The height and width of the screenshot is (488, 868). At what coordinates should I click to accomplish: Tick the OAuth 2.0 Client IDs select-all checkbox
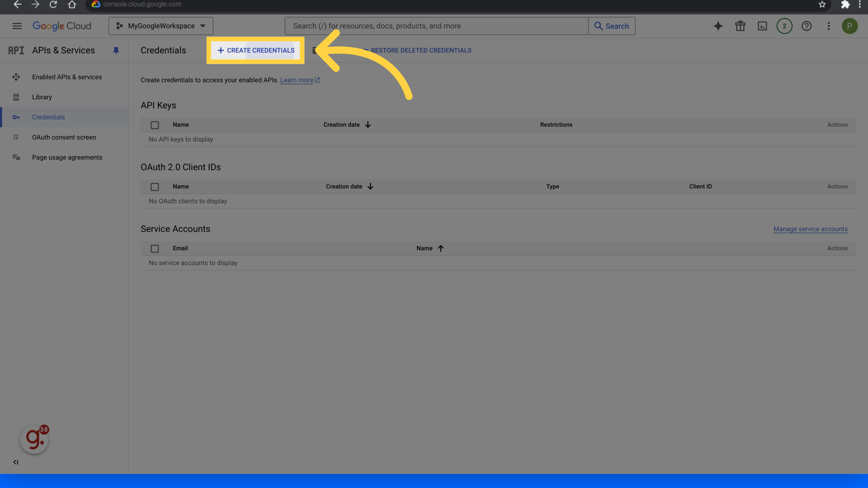pos(155,187)
